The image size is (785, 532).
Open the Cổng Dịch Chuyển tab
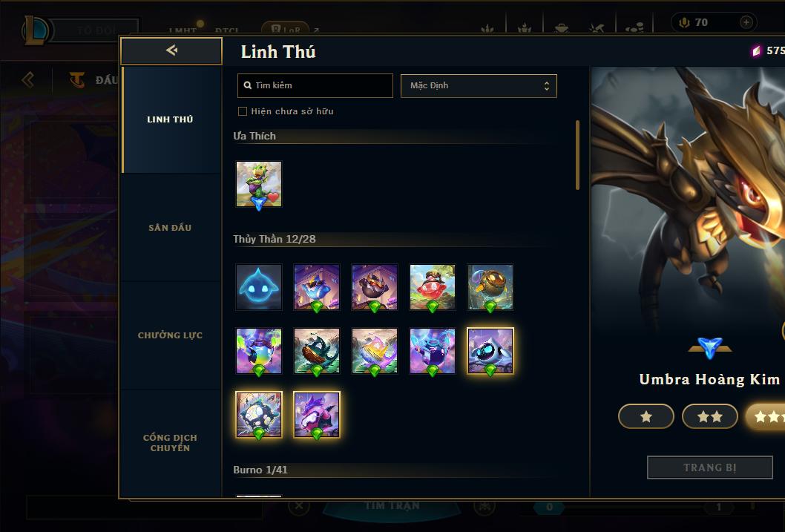coord(170,443)
